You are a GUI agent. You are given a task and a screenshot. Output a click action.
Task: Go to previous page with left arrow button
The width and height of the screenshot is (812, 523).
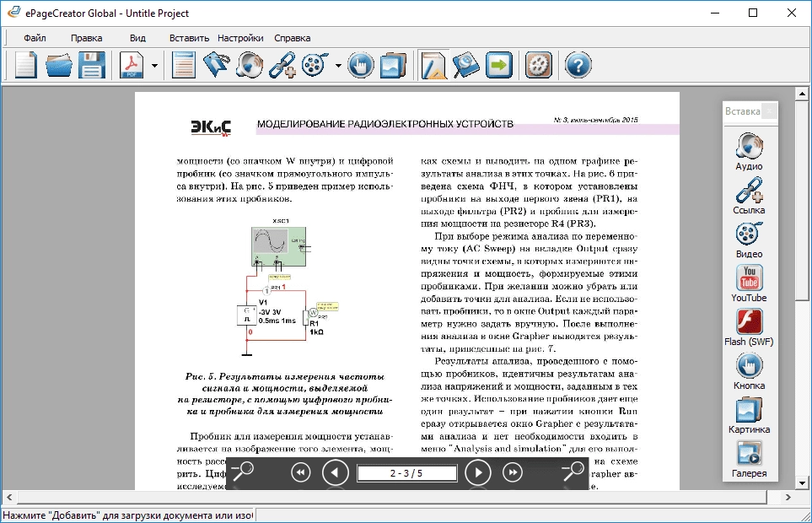336,472
